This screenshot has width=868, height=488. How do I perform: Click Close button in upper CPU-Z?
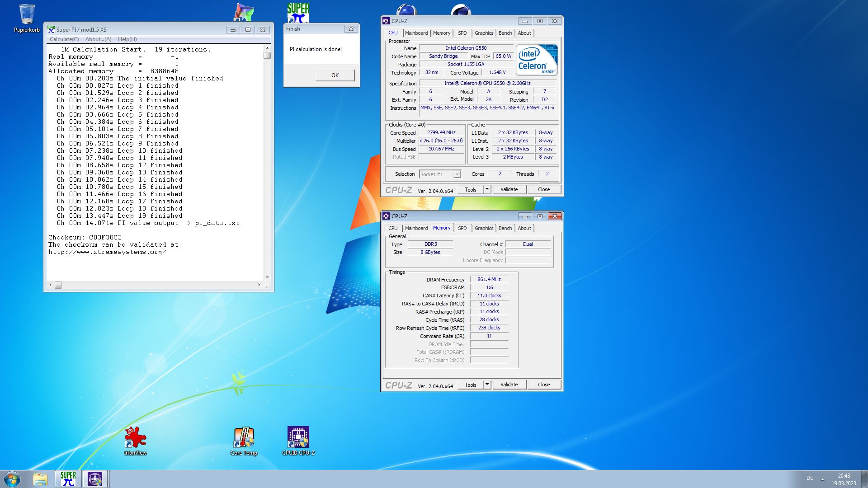(544, 189)
